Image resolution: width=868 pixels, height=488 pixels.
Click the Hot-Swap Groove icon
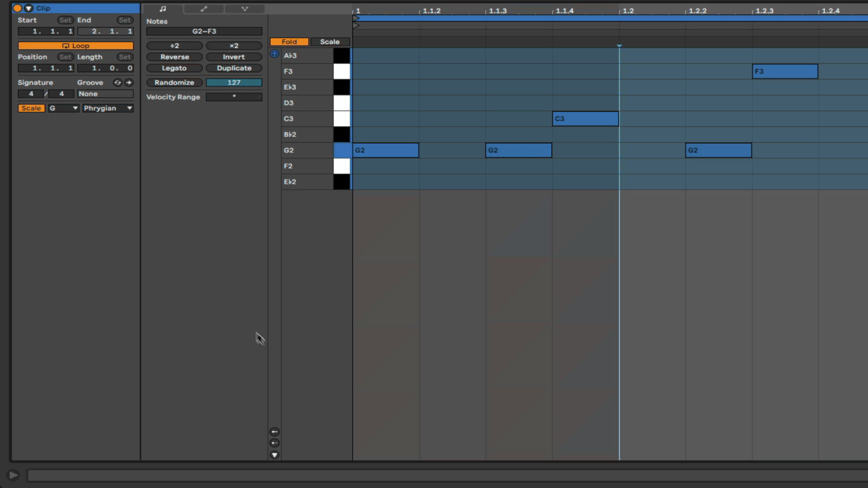coord(118,82)
